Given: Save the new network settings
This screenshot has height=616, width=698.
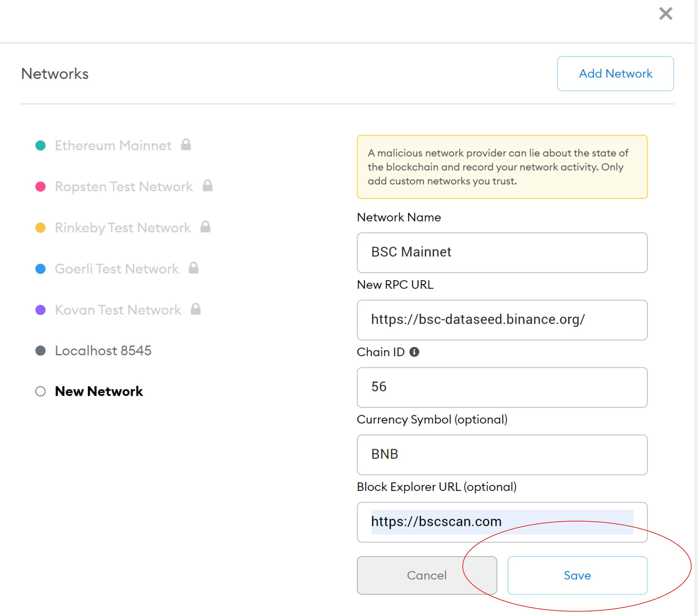Looking at the screenshot, I should coord(577,575).
